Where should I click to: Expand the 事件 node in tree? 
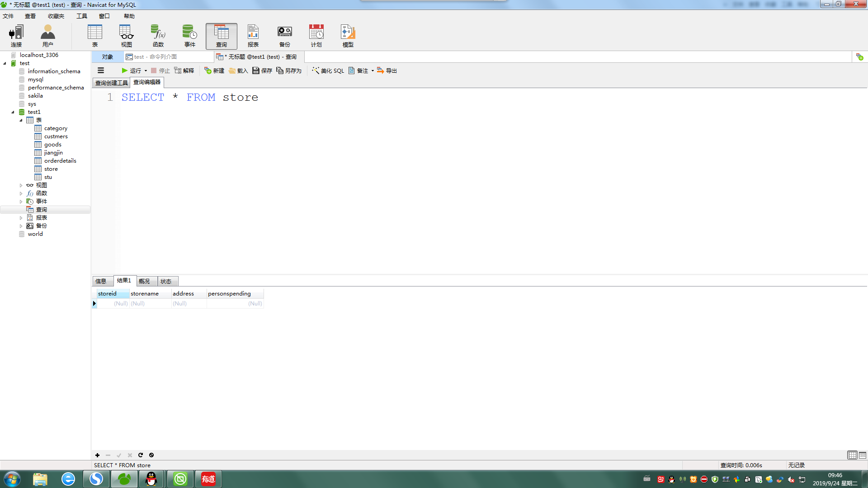coord(21,202)
